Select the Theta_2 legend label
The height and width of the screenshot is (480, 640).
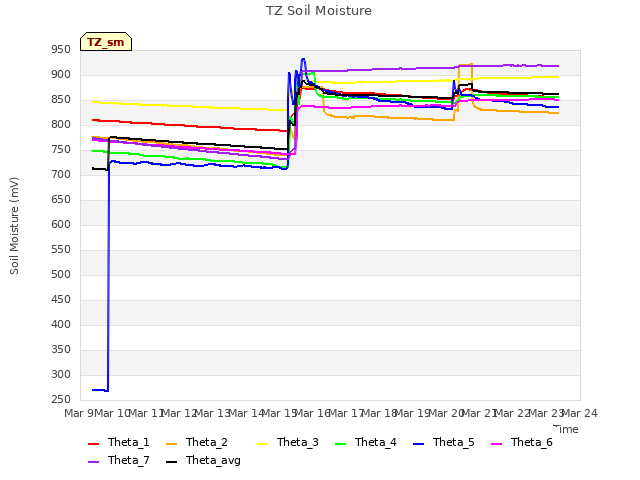click(x=207, y=442)
